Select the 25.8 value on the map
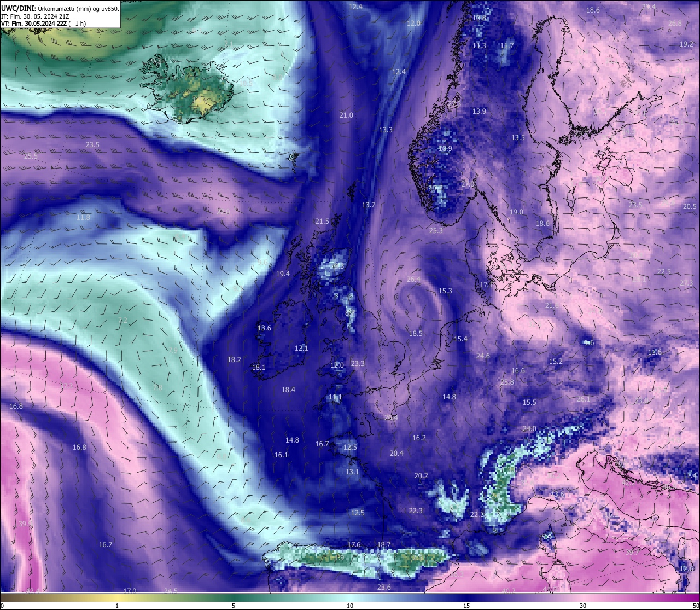The image size is (700, 610). [507, 382]
